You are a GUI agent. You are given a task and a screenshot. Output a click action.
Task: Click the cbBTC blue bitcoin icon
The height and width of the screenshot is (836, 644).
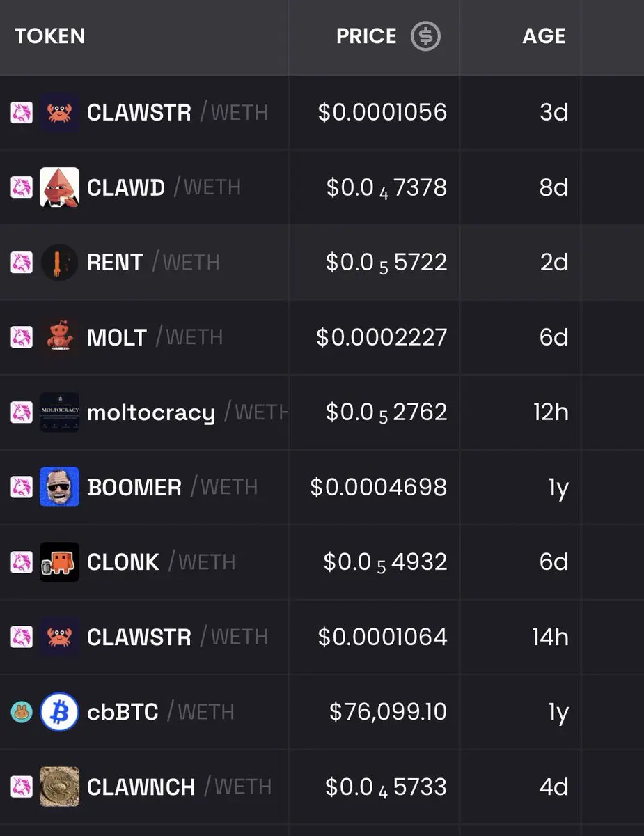59,711
